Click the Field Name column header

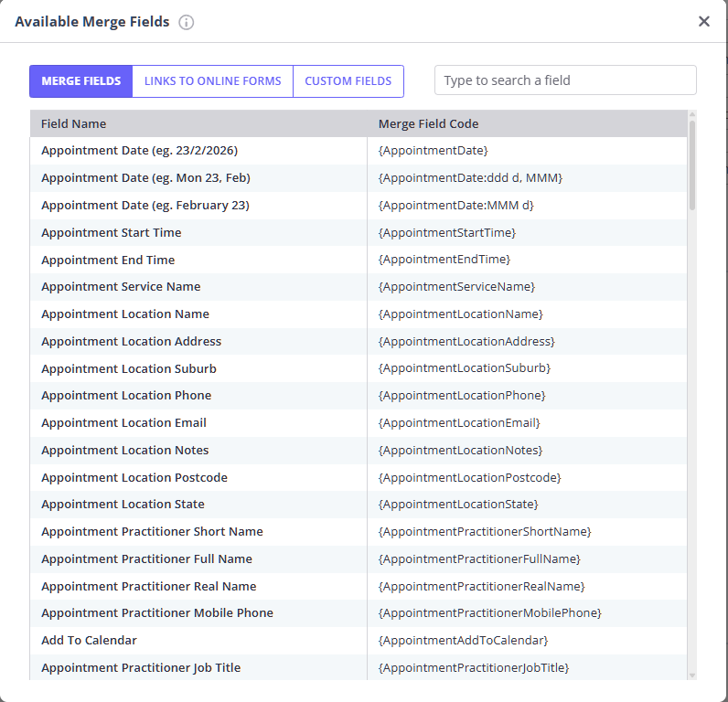point(73,123)
